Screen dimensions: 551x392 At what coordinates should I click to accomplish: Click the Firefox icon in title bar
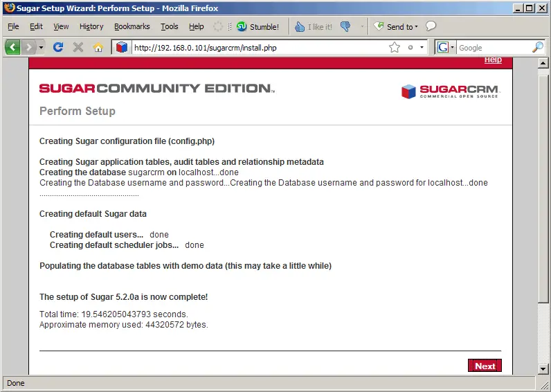9,8
